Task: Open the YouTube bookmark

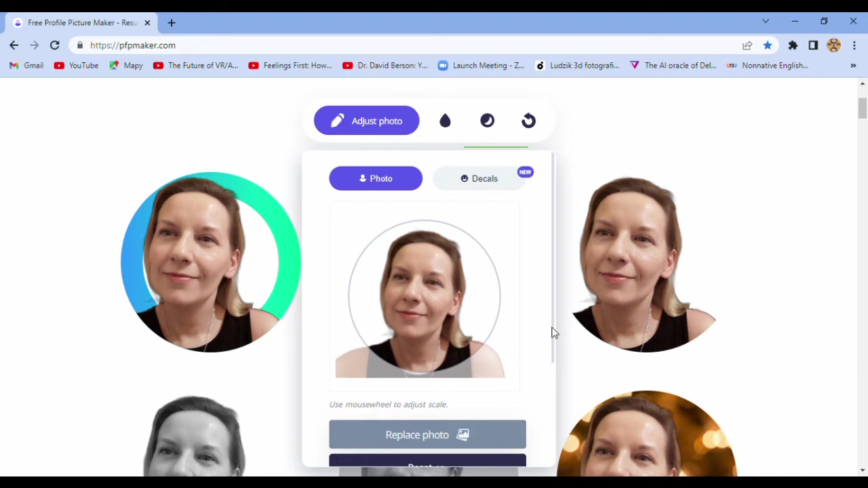Action: click(76, 66)
